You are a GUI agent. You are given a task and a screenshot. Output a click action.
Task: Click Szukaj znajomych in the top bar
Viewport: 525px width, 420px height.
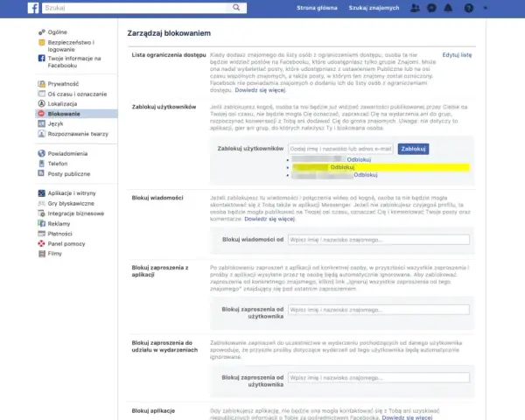(374, 8)
